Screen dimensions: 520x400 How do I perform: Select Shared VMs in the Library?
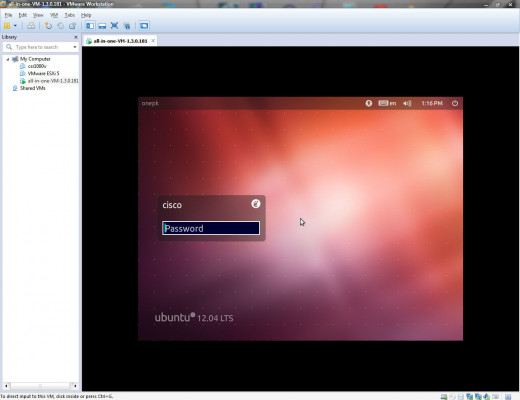pyautogui.click(x=32, y=88)
